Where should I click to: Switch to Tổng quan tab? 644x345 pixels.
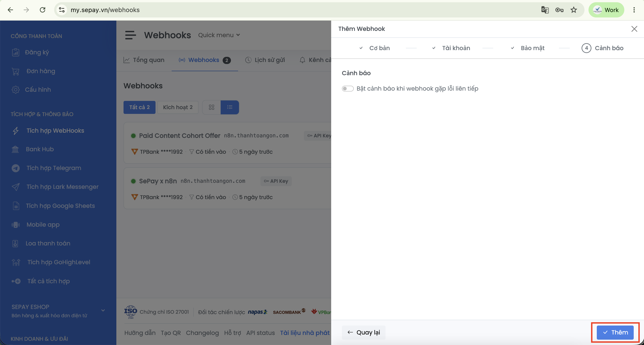pos(144,60)
